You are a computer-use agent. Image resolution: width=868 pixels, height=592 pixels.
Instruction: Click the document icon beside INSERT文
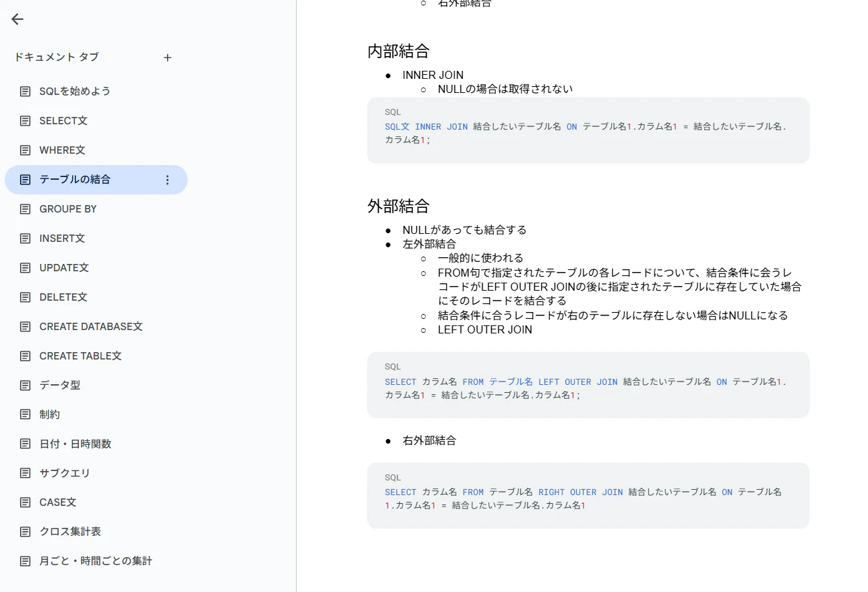pyautogui.click(x=25, y=239)
